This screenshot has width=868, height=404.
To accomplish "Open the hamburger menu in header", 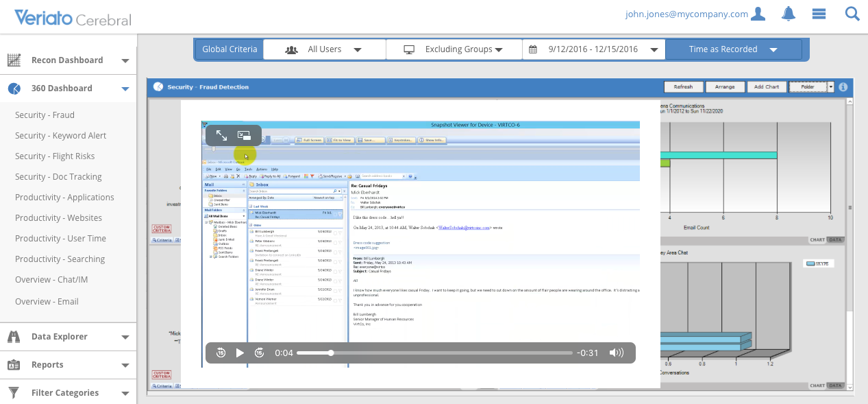I will coord(818,14).
